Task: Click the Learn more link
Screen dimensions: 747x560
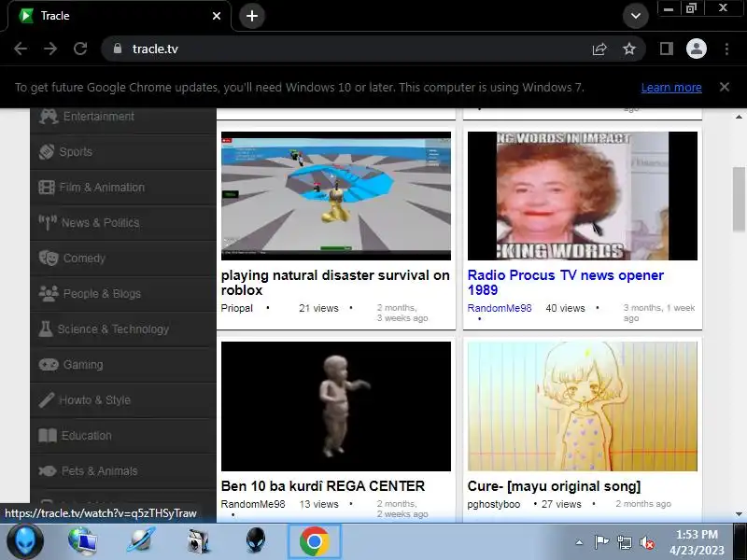Action: click(671, 88)
